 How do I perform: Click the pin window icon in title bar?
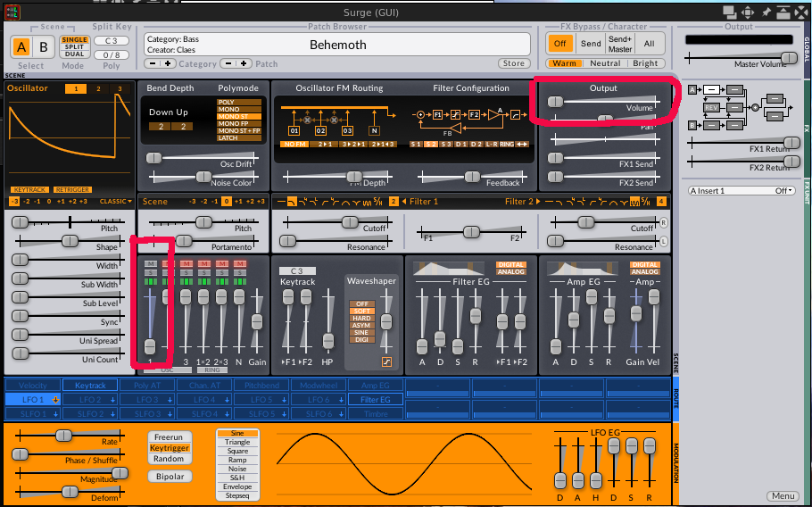click(766, 12)
